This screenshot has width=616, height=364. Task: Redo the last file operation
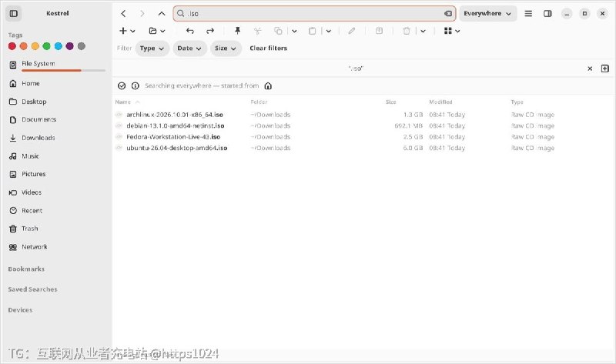pos(210,31)
